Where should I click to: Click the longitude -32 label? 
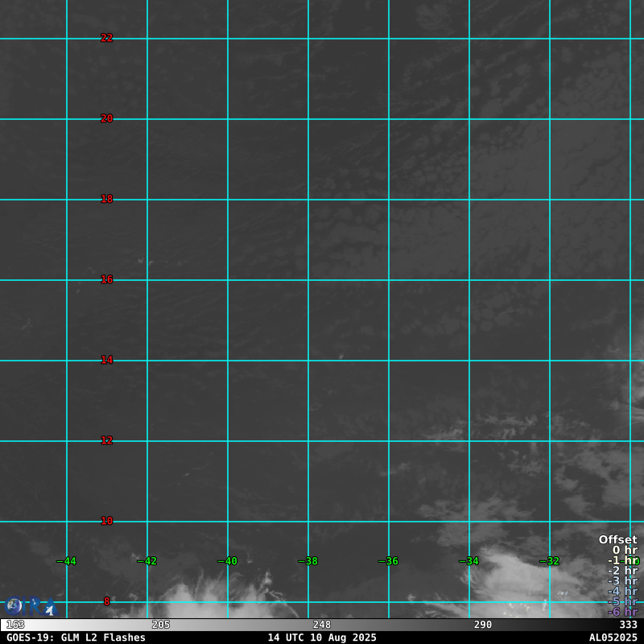coord(550,561)
